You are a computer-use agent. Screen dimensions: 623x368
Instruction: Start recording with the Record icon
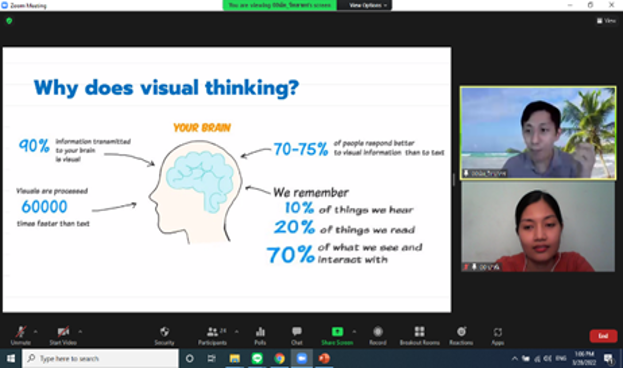point(378,331)
